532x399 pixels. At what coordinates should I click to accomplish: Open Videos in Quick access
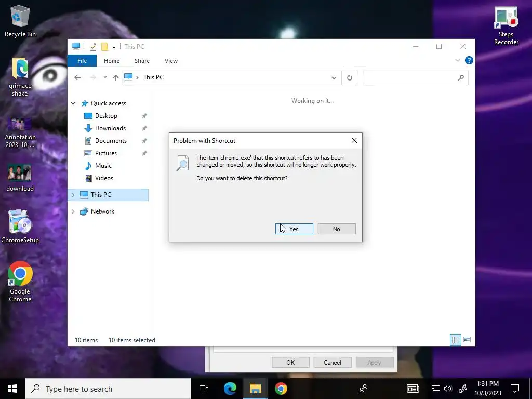[104, 178]
